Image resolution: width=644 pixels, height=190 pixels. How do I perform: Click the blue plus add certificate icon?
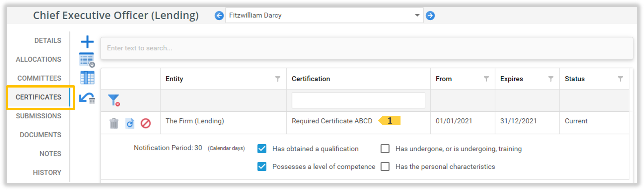coord(87,42)
